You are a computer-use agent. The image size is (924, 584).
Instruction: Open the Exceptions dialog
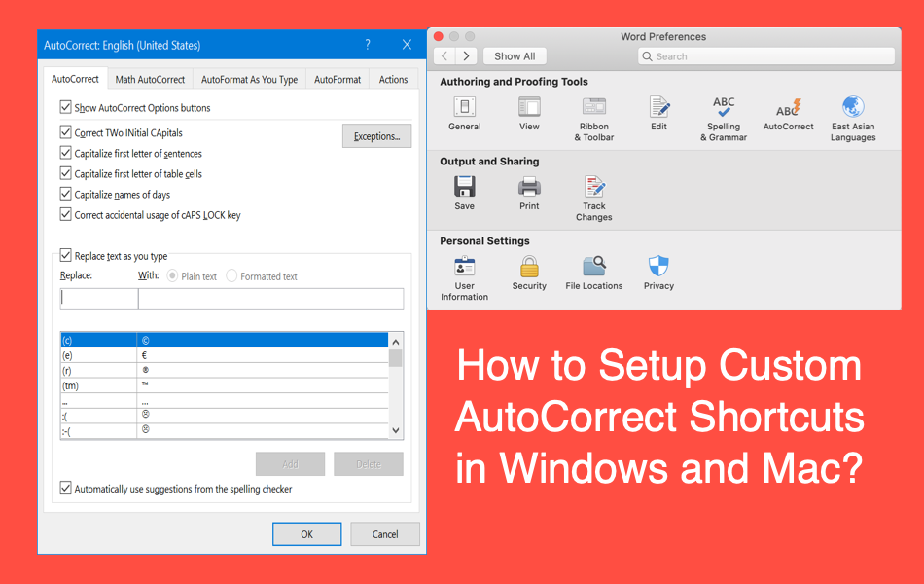[376, 136]
